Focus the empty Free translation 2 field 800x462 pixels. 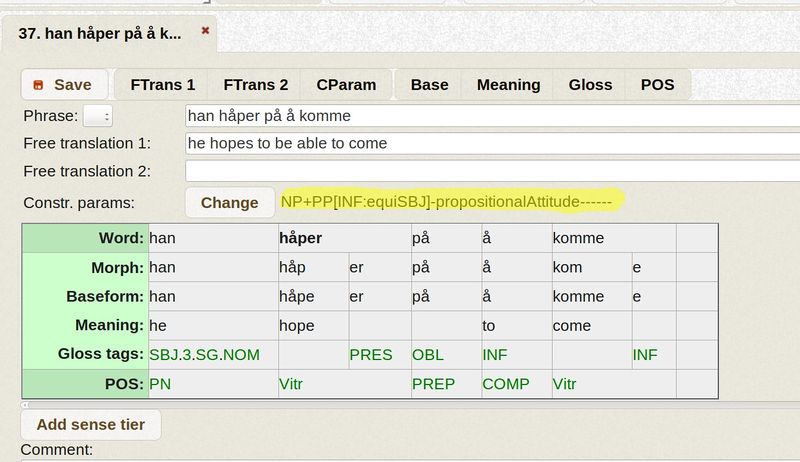[490, 171]
